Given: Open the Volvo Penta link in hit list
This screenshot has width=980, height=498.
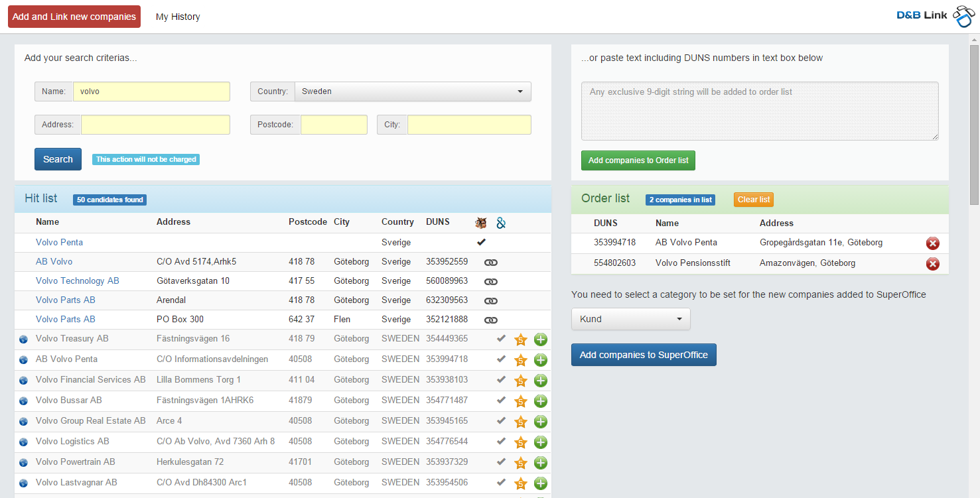Looking at the screenshot, I should click(59, 242).
